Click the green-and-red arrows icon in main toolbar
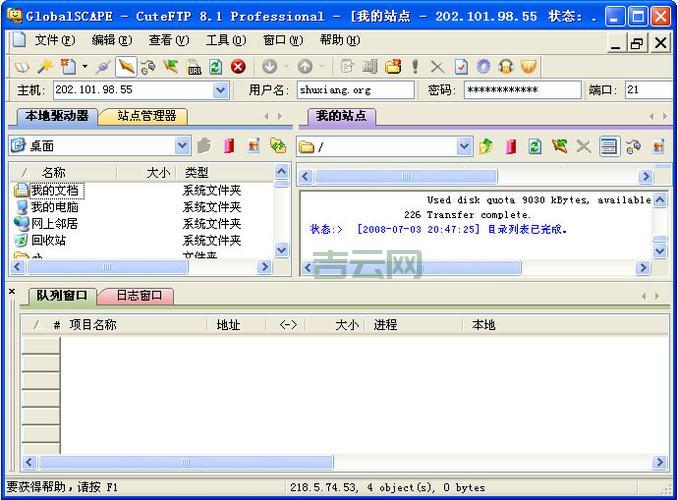Viewport: 678px width, 500px height. [171, 67]
